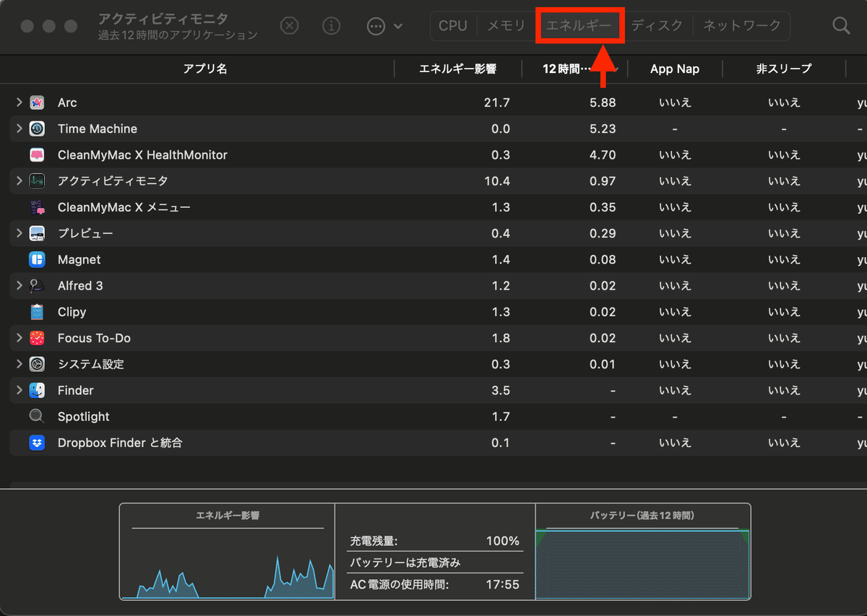Sort by 非スリープ column header
This screenshot has width=867, height=616.
point(784,69)
